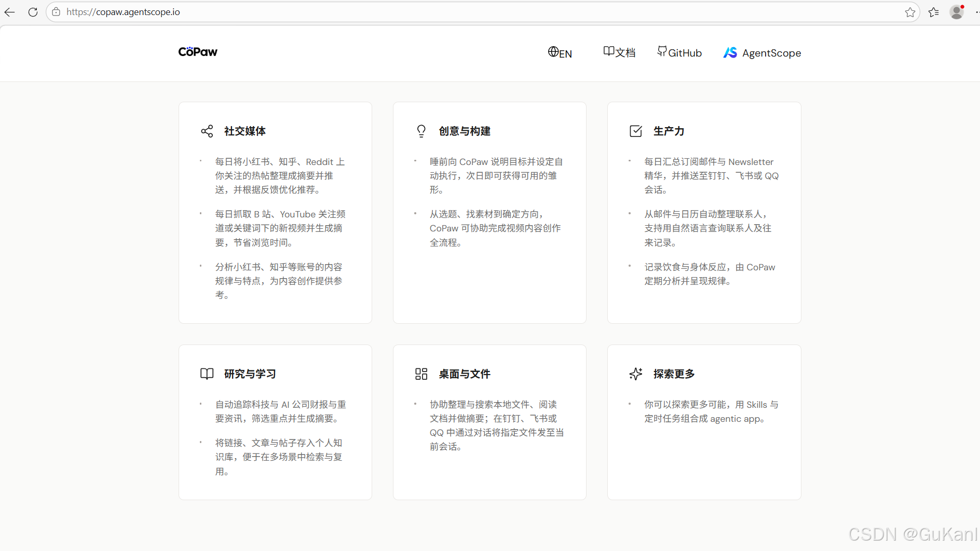980x551 pixels.
Task: Click text 自动追踪科技与 AI 公司财报
Action: point(281,411)
